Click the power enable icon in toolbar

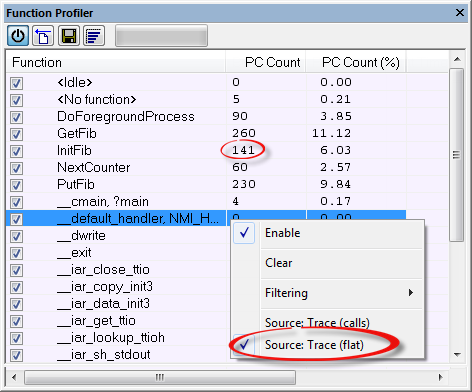point(18,36)
